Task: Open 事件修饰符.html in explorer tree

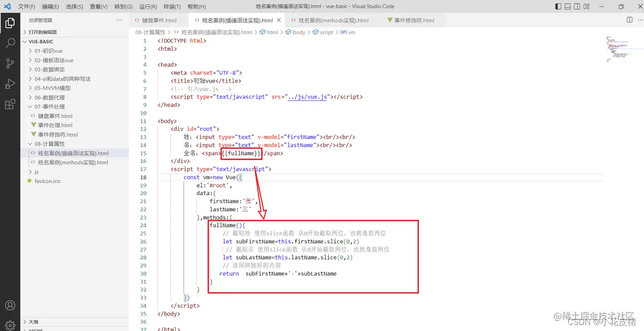Action: [x=74, y=134]
